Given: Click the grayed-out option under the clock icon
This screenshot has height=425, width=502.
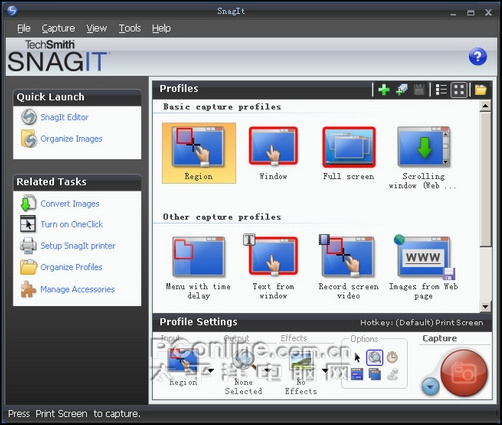Looking at the screenshot, I should (x=392, y=374).
